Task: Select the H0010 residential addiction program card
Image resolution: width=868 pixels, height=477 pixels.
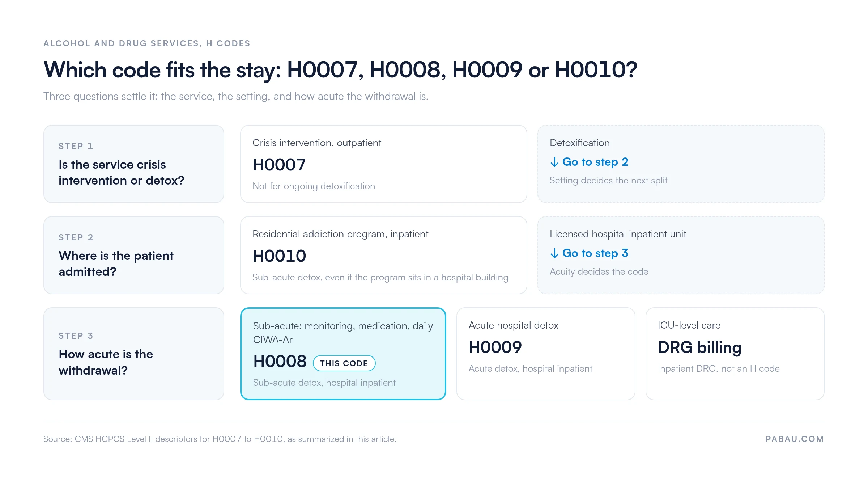Action: click(x=383, y=255)
